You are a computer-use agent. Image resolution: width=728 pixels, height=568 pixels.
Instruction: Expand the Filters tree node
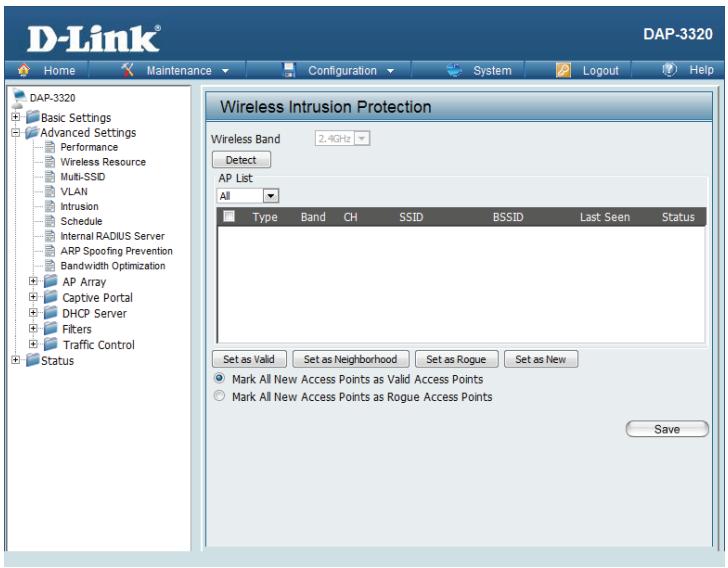pos(33,328)
